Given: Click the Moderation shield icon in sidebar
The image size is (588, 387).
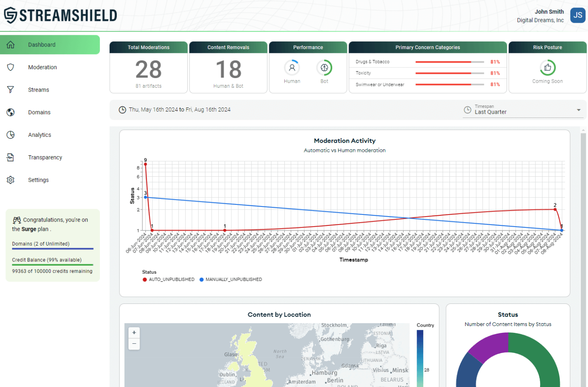Looking at the screenshot, I should [11, 67].
